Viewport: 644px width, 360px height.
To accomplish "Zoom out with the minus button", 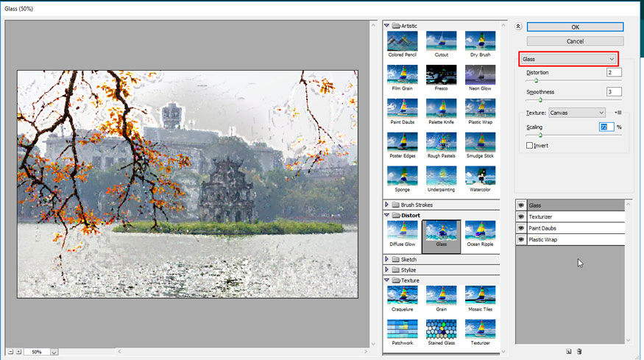I will click(x=11, y=352).
